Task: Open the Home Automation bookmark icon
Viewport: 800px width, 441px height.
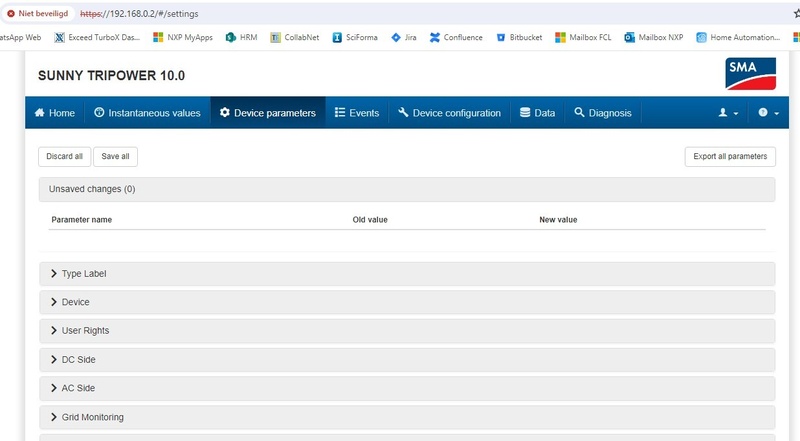Action: point(702,37)
